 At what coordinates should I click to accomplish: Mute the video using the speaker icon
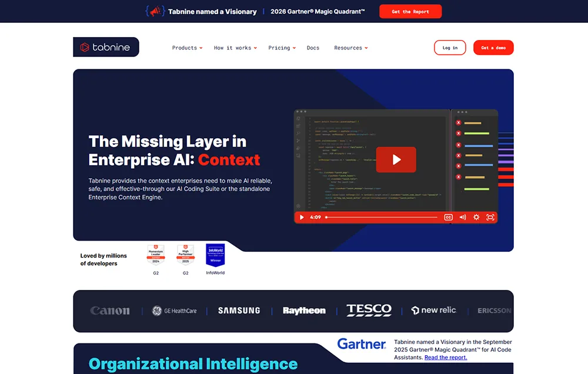pyautogui.click(x=463, y=217)
